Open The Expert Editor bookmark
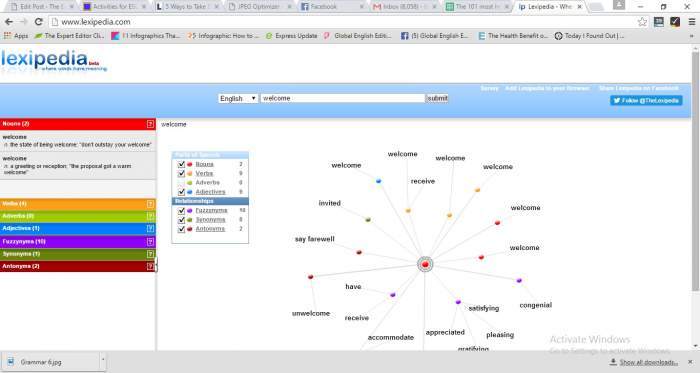 tap(70, 36)
